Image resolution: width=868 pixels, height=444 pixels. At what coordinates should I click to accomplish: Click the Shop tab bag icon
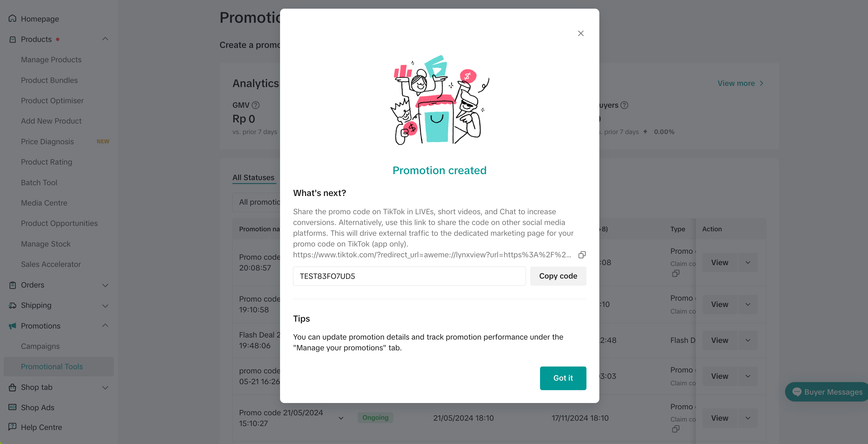(13, 387)
